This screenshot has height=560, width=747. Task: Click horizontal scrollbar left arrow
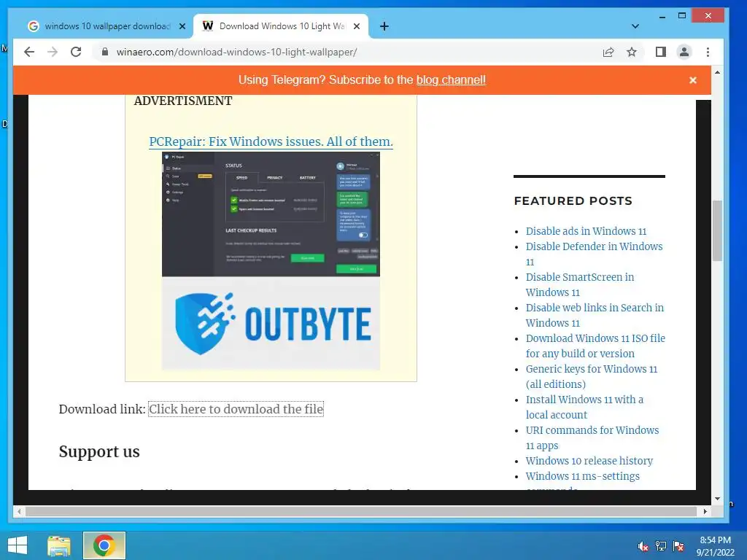pos(19,511)
